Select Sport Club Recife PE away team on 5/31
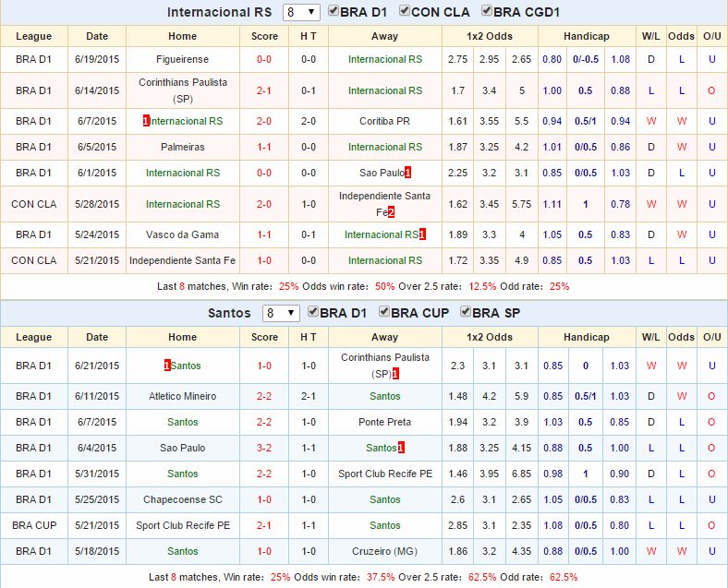 point(385,474)
